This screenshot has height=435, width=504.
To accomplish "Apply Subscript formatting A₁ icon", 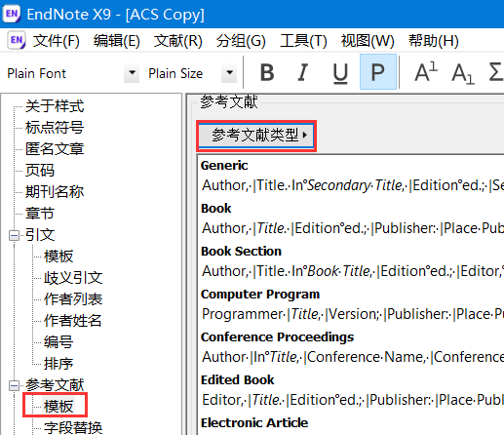I will (463, 72).
